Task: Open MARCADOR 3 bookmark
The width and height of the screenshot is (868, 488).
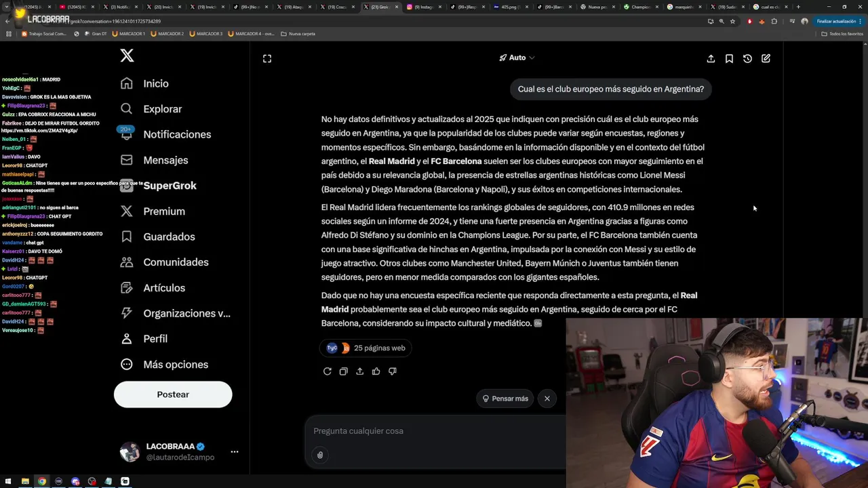Action: pos(205,34)
